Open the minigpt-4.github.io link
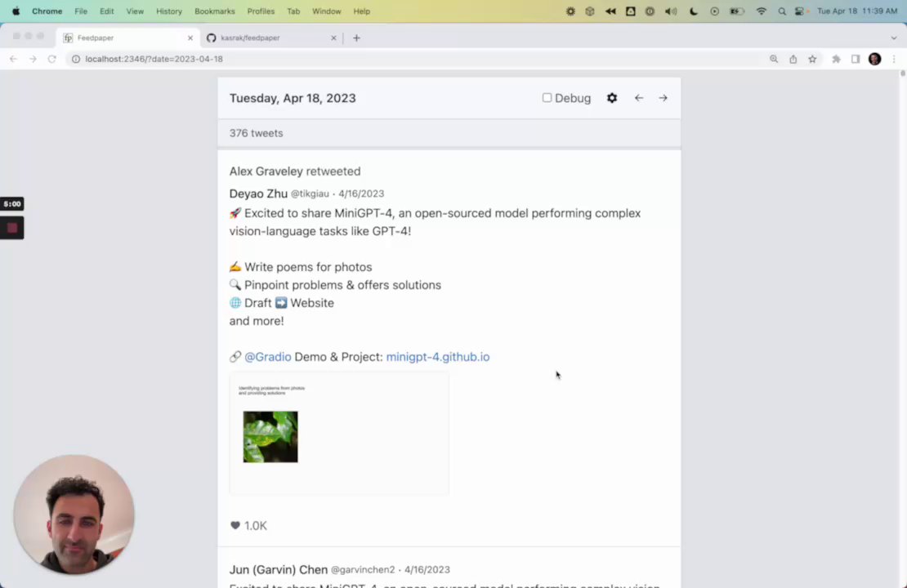Screen dimensions: 907x588 click(437, 357)
